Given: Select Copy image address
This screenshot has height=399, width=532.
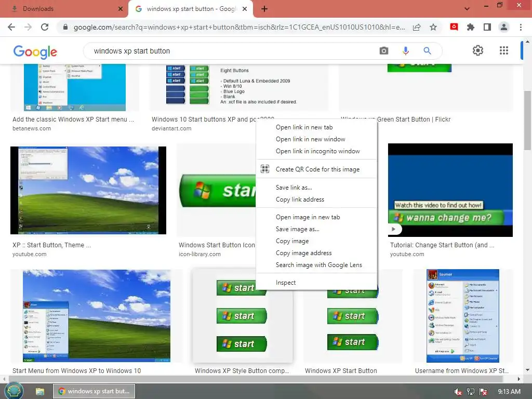Looking at the screenshot, I should tap(316, 253).
